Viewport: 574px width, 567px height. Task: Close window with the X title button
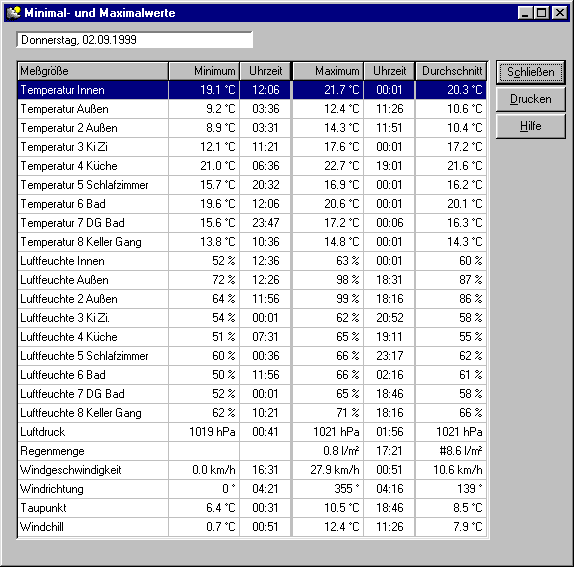click(560, 13)
